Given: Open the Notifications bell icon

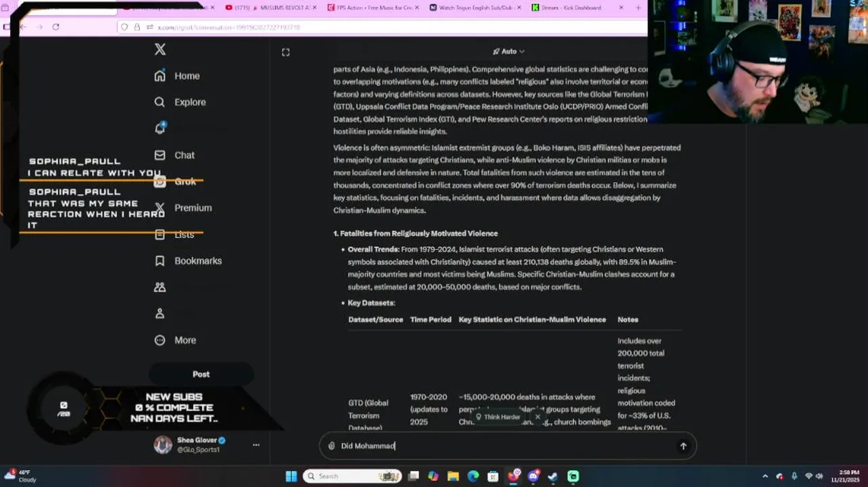Looking at the screenshot, I should (160, 129).
